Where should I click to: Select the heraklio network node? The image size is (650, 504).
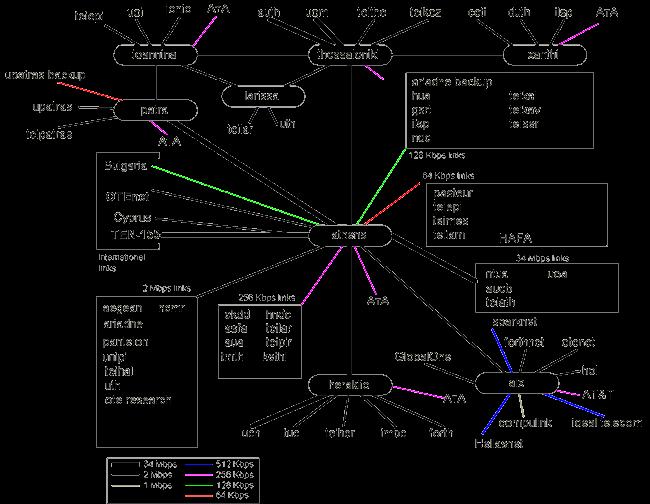click(350, 385)
